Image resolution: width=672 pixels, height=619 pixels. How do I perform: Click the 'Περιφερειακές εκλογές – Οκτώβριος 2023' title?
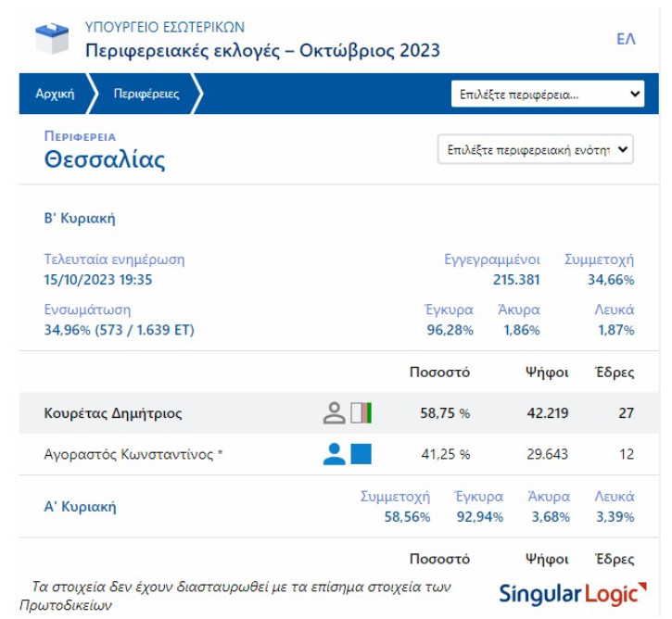262,50
